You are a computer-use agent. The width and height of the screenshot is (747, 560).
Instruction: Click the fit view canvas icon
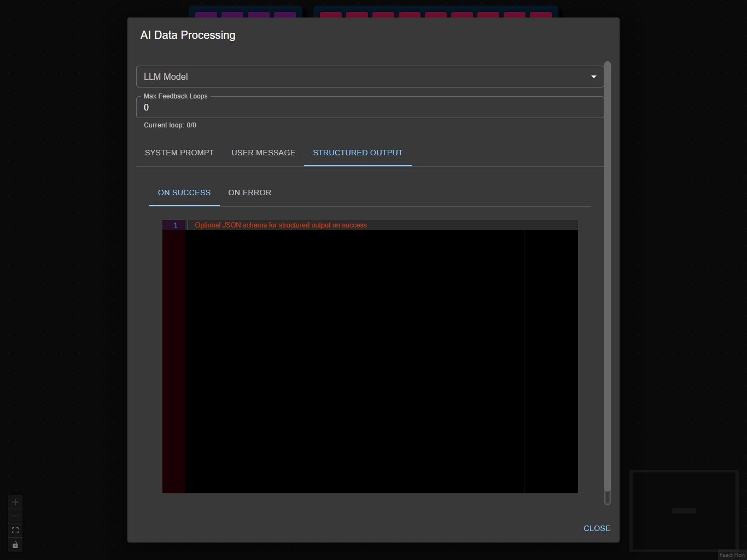tap(15, 530)
